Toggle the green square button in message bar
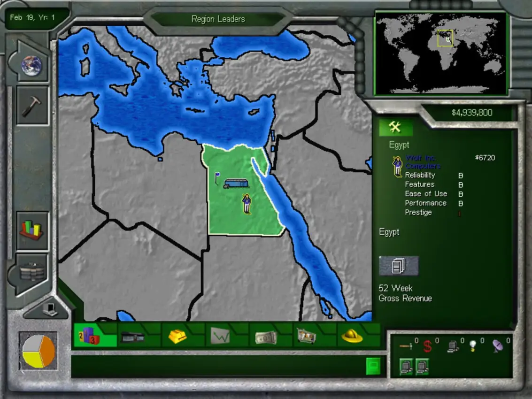Screen dimensions: 532x399 (373, 366)
